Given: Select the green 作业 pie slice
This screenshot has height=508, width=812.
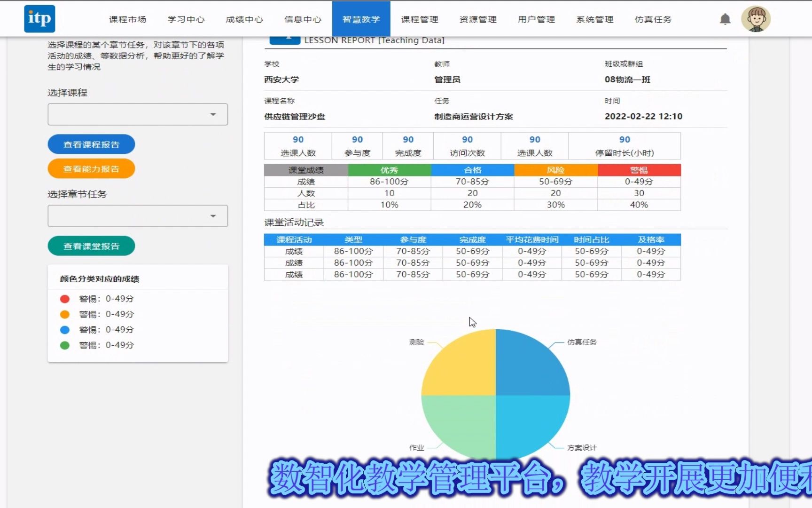Looking at the screenshot, I should pyautogui.click(x=465, y=423).
